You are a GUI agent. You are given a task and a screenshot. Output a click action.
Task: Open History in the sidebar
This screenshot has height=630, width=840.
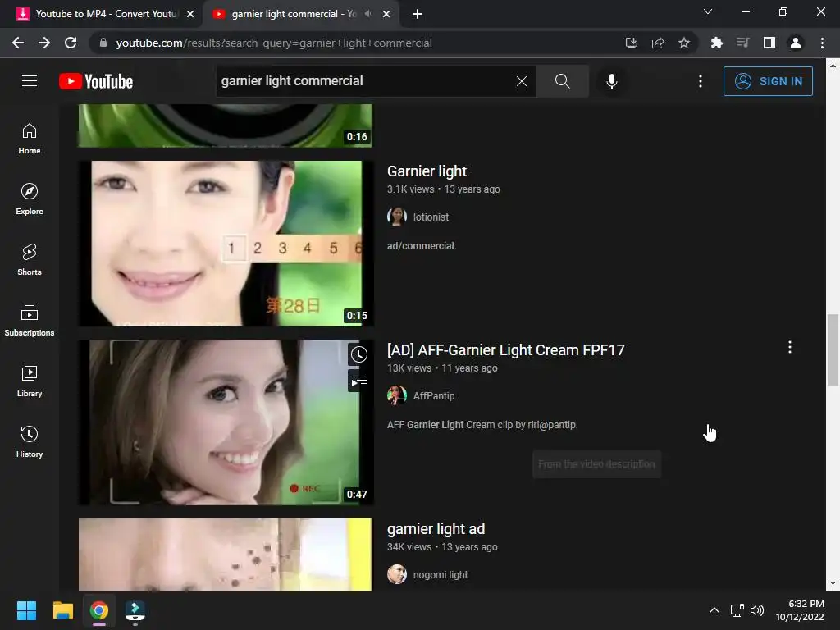click(x=30, y=442)
